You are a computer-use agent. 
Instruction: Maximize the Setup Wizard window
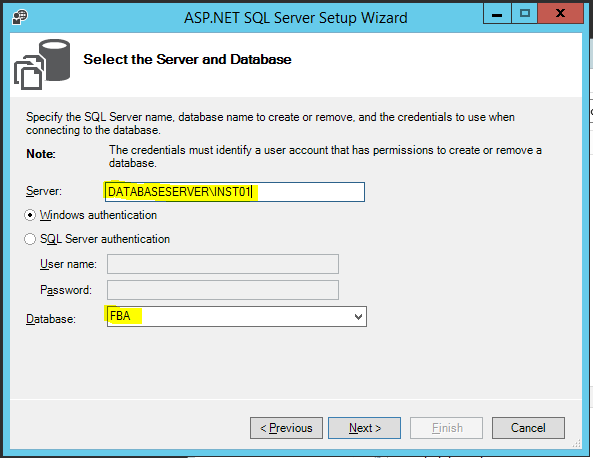pos(525,14)
